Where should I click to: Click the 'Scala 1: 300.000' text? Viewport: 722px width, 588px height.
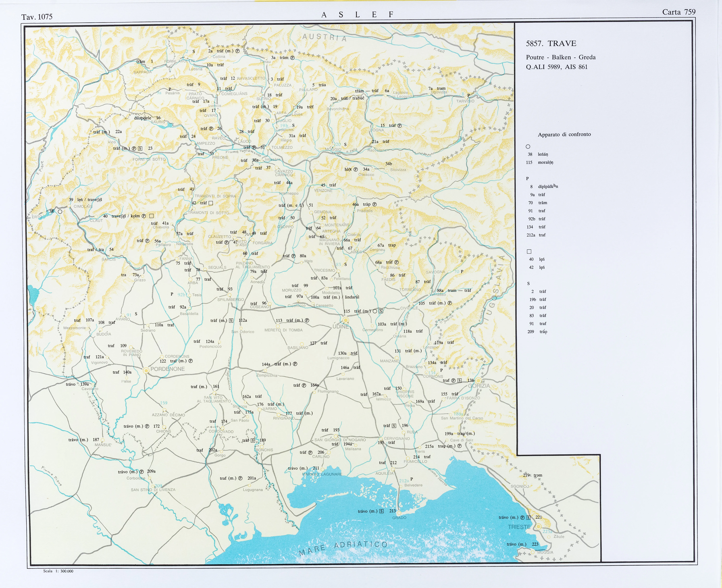point(58,571)
